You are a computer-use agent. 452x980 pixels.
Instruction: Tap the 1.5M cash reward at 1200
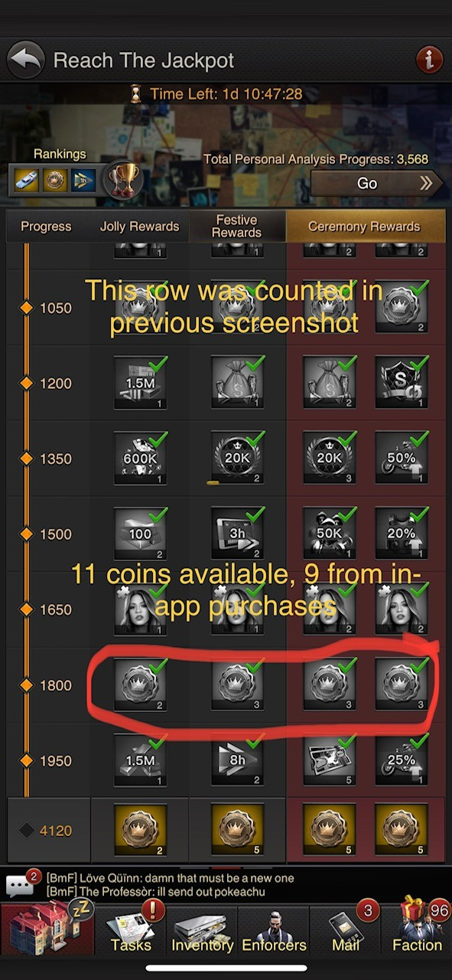[x=140, y=384]
